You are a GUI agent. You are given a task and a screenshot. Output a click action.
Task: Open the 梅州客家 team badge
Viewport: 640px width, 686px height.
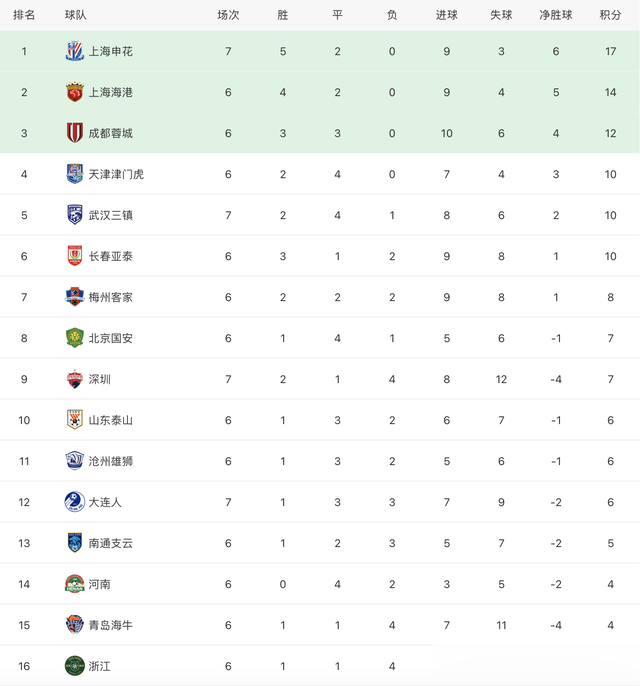pyautogui.click(x=74, y=297)
